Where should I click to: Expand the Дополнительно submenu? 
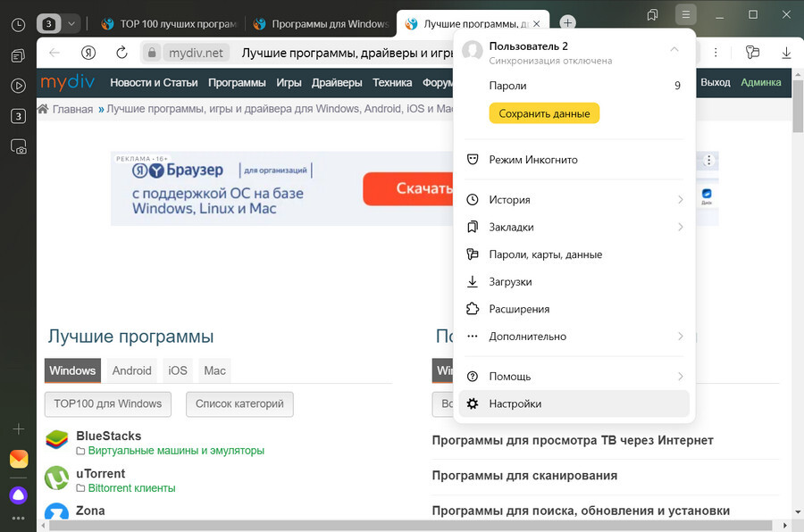pos(680,337)
